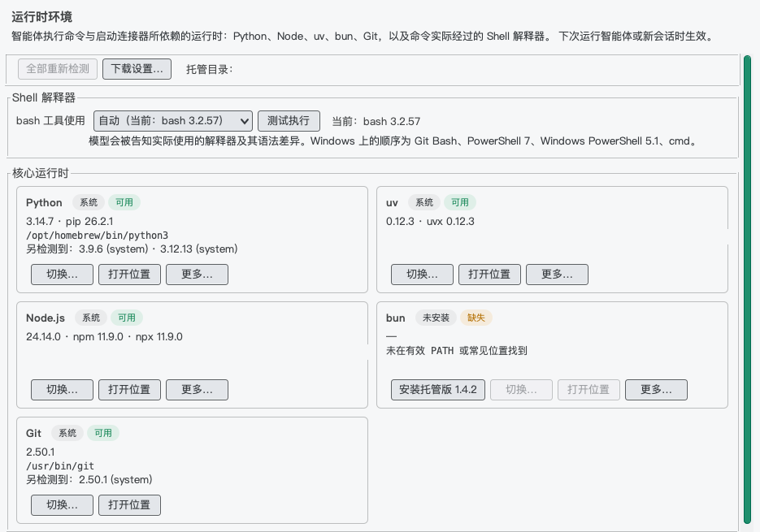Open 更多... in the uv card

tap(557, 275)
